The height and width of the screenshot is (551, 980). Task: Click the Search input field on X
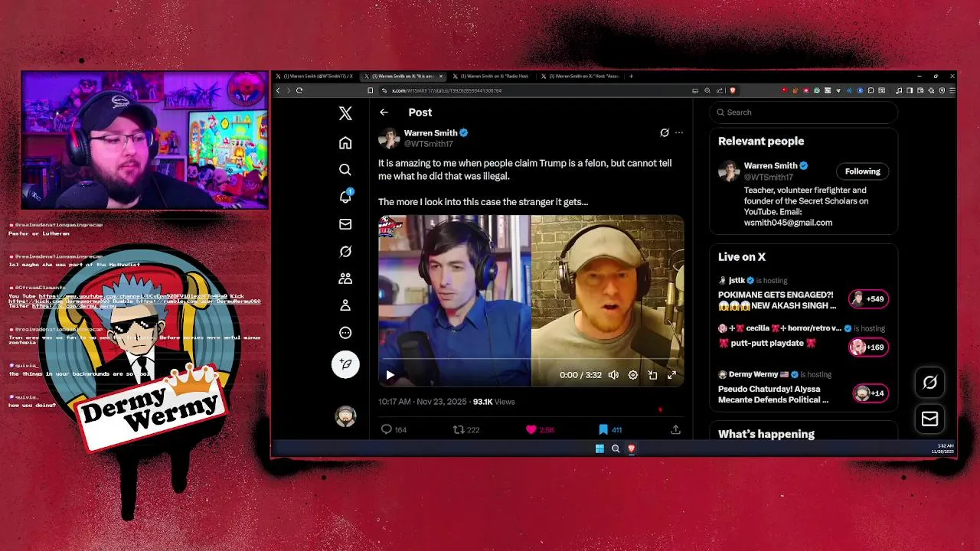click(x=803, y=112)
